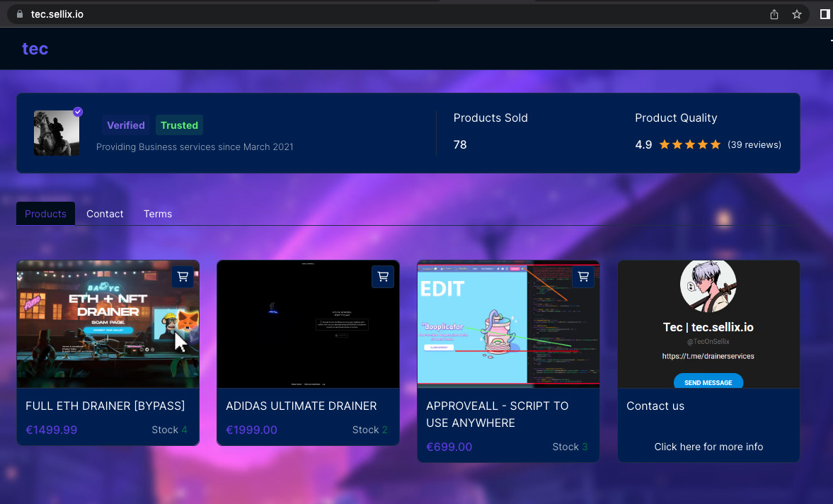Click the FULL ETH DRAINER product thumbnail
Screen dimensions: 833x504
tap(108, 324)
